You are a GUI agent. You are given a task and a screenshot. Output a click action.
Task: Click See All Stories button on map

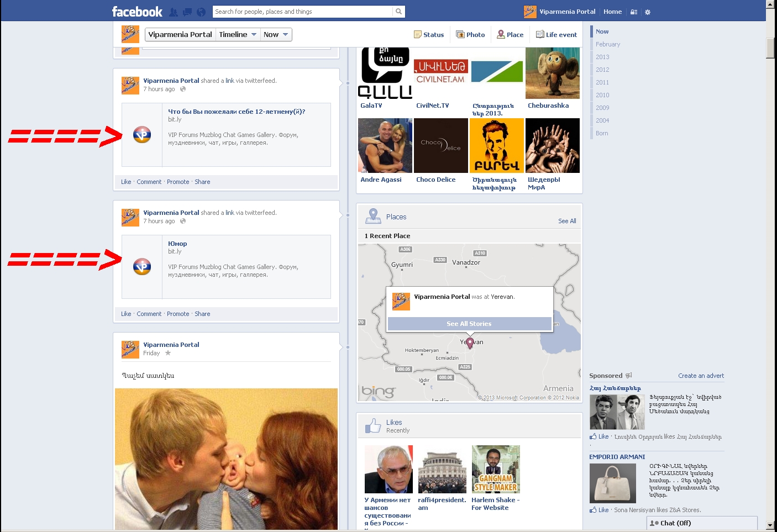(469, 324)
